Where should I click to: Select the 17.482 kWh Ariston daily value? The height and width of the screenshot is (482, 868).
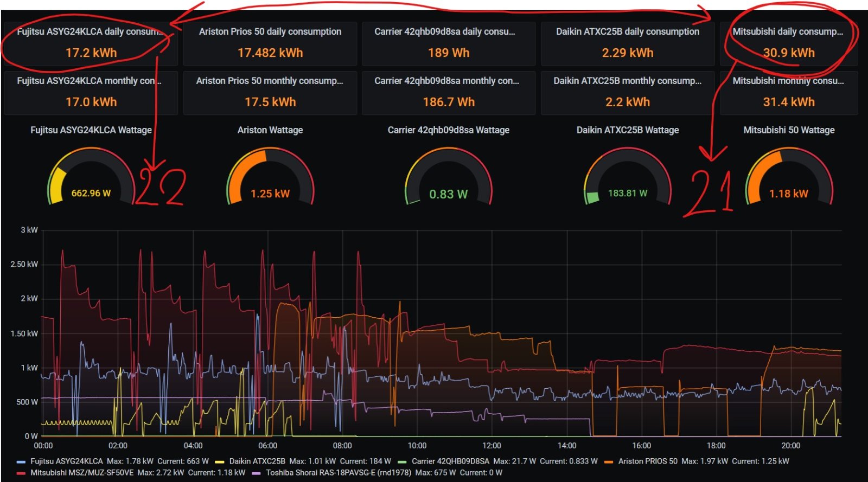270,53
